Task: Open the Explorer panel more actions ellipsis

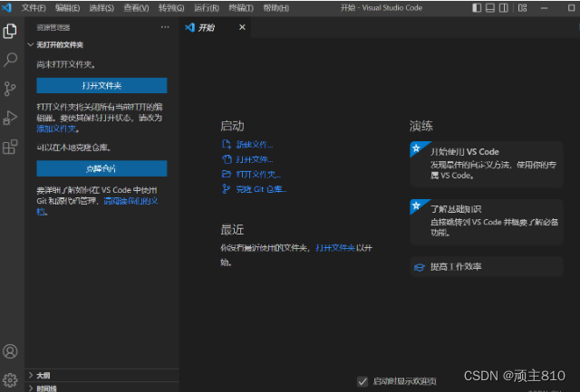Action: [x=165, y=27]
